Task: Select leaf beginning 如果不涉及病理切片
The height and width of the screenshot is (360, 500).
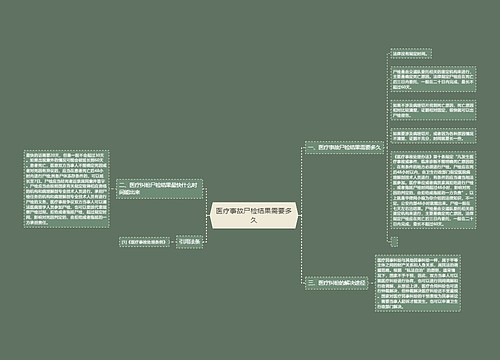Action: tap(433, 110)
